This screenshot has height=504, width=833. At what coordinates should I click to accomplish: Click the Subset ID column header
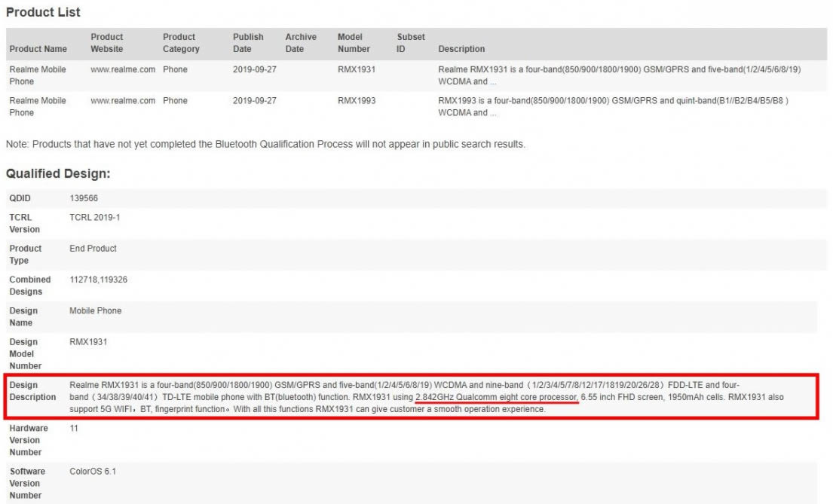pos(411,43)
